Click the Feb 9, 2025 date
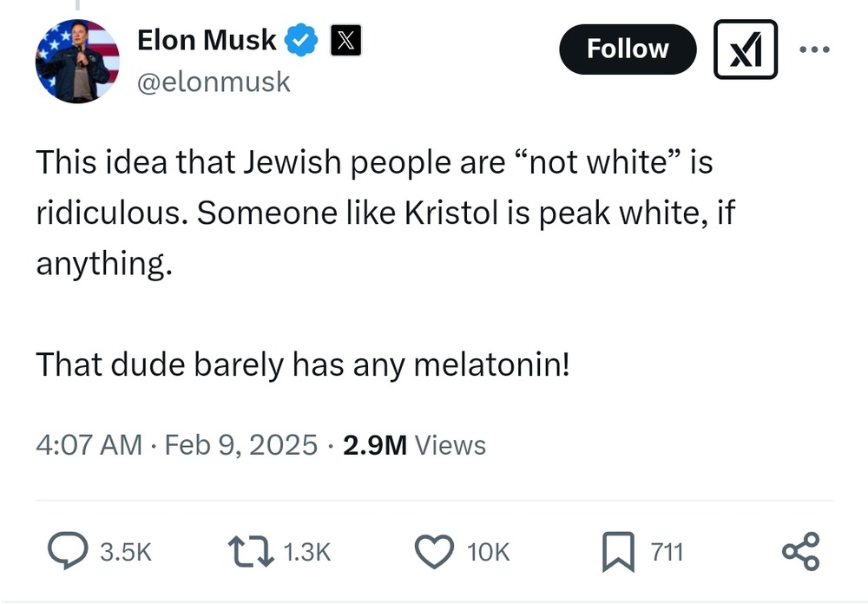This screenshot has height=604, width=868. tap(240, 445)
